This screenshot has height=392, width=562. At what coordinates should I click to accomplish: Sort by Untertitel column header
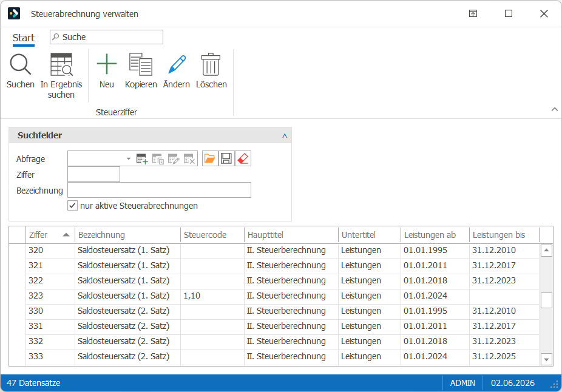click(370, 235)
